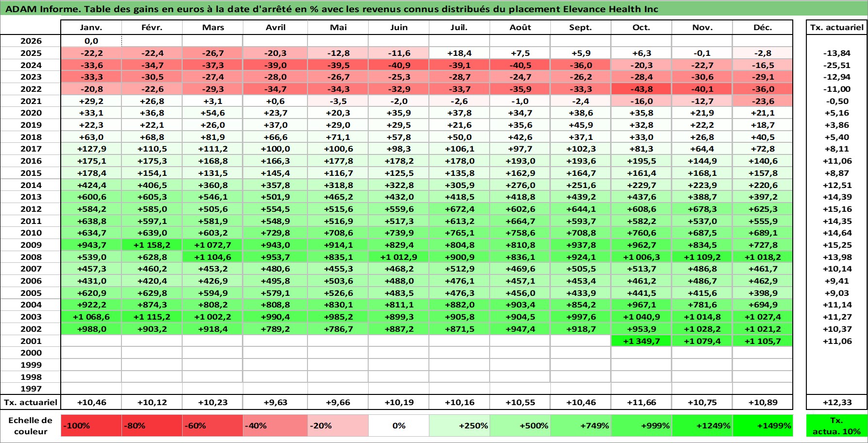Select the 0,0 cell in 2026
This screenshot has width=868, height=443.
coord(91,41)
